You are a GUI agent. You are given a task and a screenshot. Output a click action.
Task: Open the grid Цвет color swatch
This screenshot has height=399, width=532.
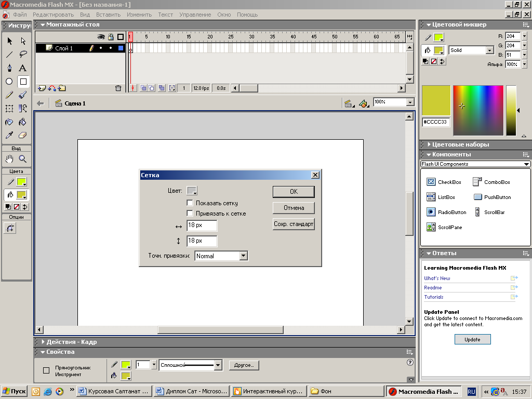pyautogui.click(x=192, y=191)
